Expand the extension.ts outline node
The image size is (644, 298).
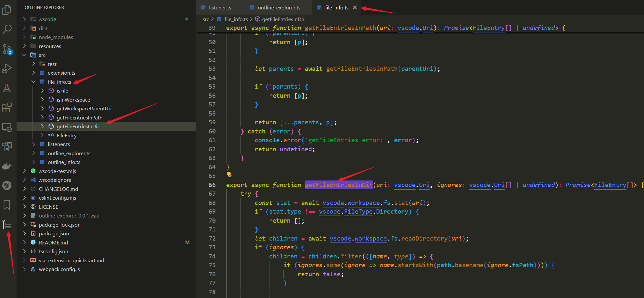click(33, 73)
